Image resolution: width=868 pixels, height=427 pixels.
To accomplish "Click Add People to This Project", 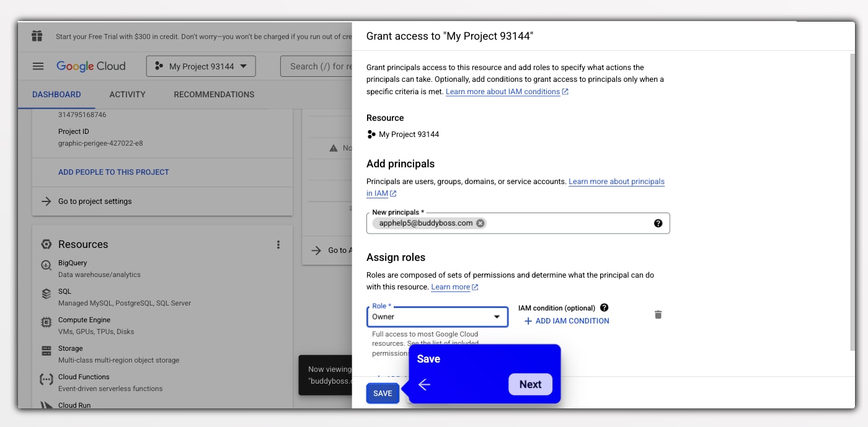I will (x=113, y=172).
